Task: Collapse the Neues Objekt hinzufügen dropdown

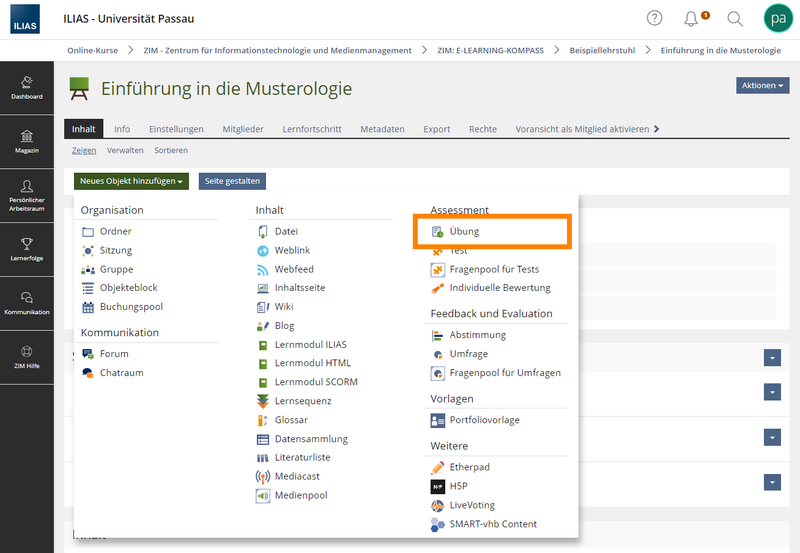Action: [131, 181]
